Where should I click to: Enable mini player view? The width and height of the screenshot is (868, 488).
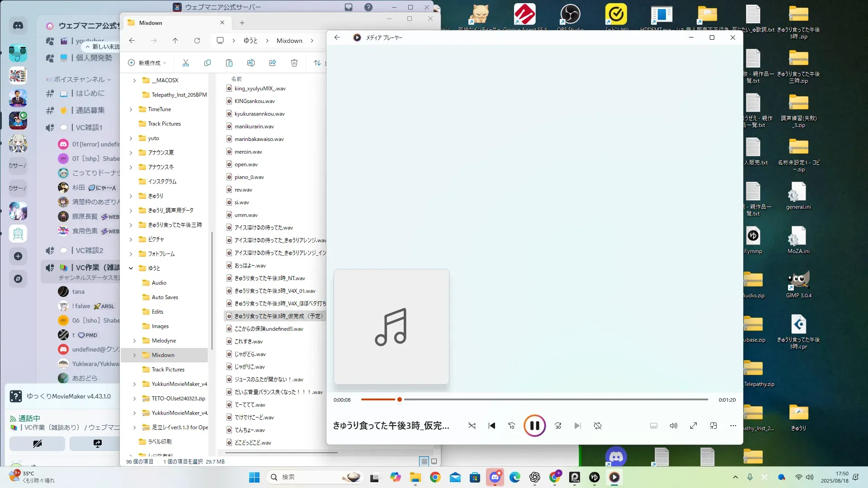pyautogui.click(x=713, y=426)
